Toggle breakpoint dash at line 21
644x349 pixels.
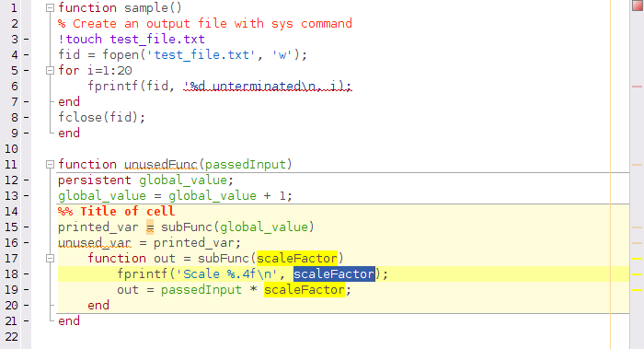click(27, 321)
